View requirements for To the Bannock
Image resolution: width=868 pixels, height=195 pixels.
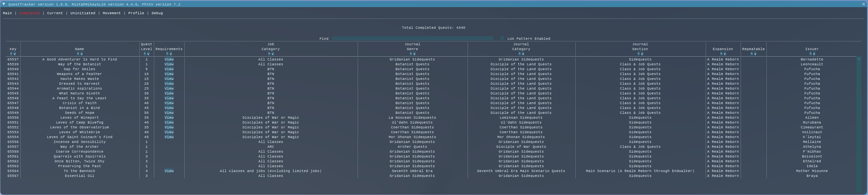[x=169, y=171]
